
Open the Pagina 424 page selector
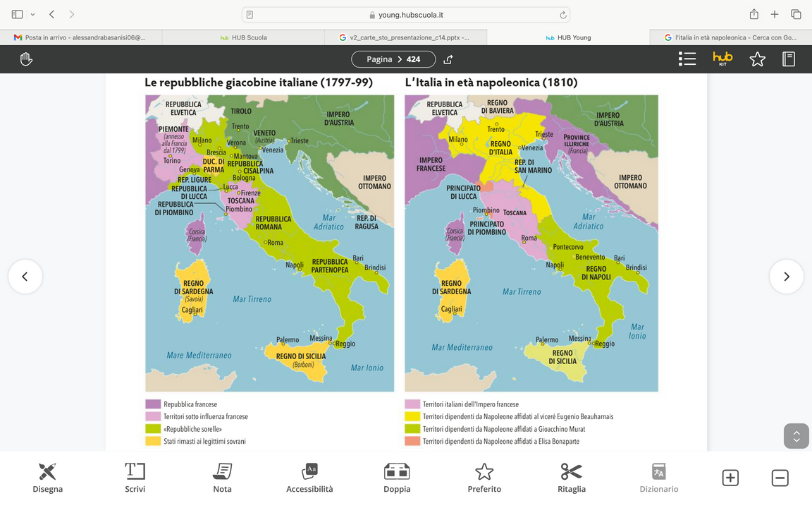(393, 59)
